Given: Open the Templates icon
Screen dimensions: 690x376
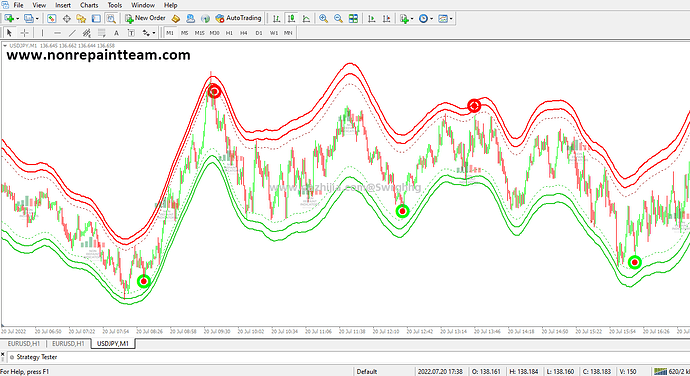Looking at the screenshot, I should (x=443, y=18).
